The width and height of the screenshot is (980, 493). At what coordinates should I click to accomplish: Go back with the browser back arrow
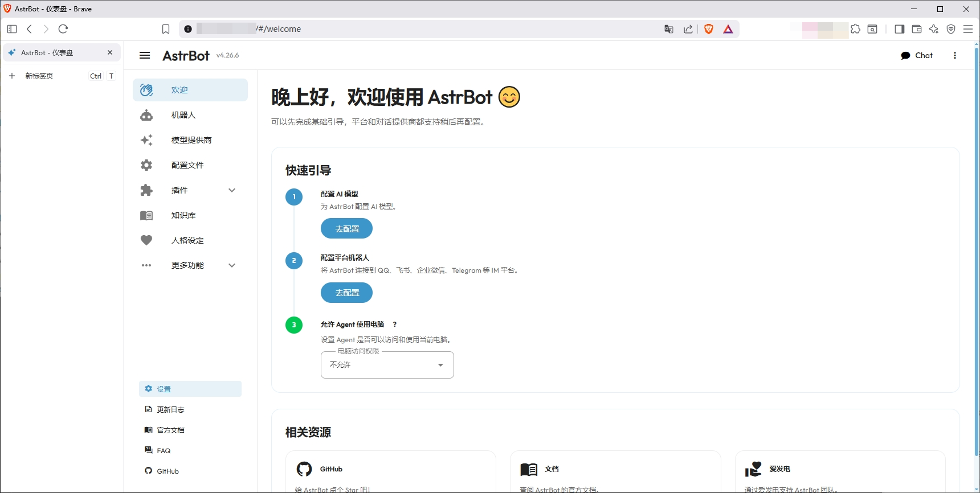point(30,29)
